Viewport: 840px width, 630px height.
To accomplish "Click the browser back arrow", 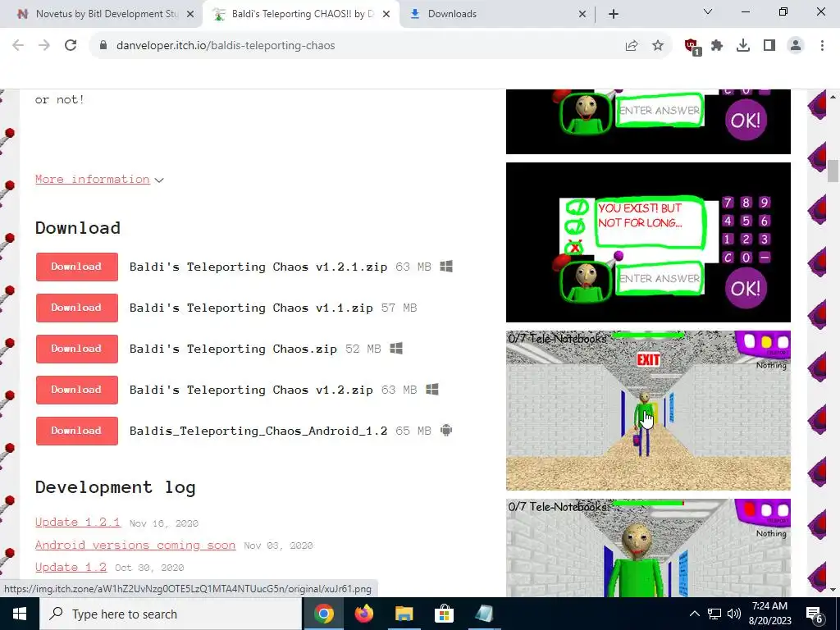I will pos(18,46).
